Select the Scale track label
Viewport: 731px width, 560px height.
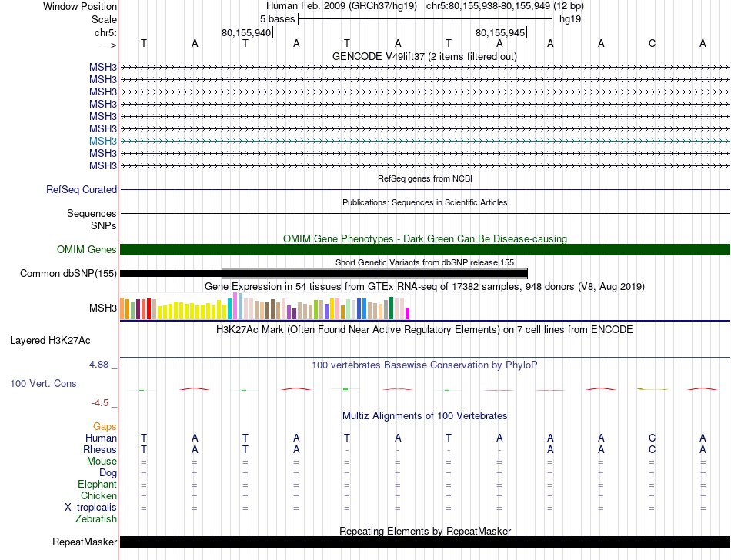[104, 19]
